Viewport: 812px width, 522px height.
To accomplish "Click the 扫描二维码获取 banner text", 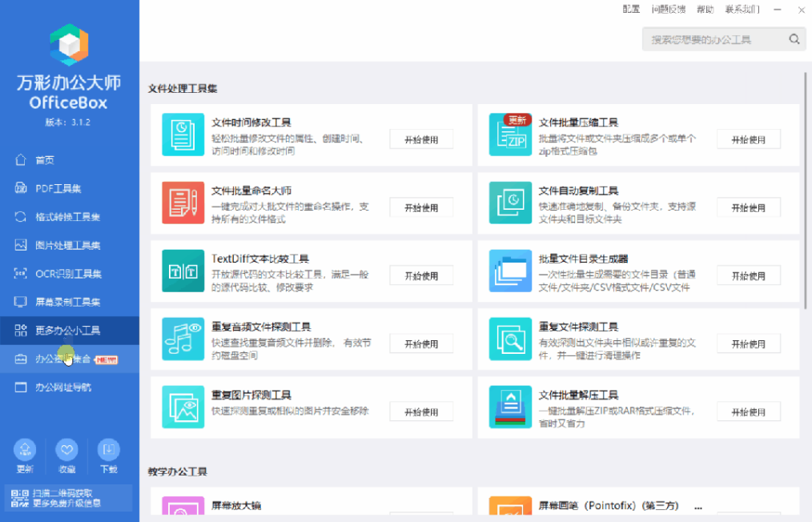I will point(62,493).
